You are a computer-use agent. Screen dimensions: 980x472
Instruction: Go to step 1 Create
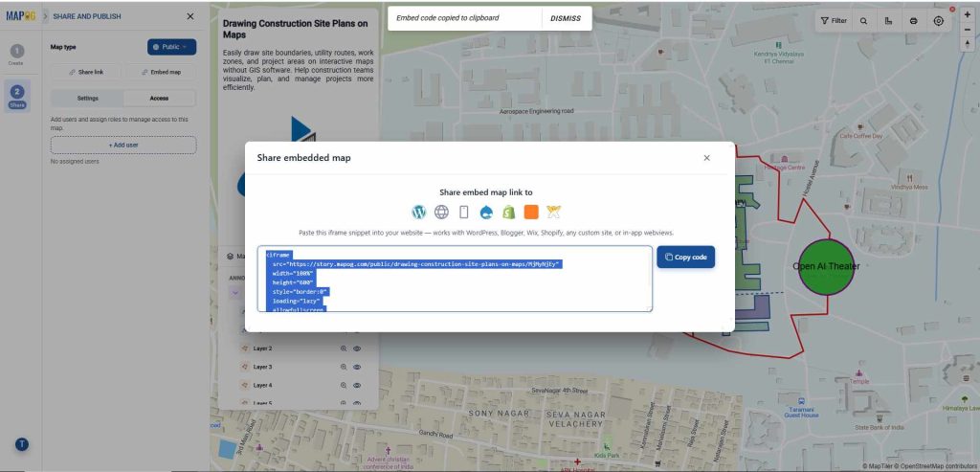click(x=17, y=55)
